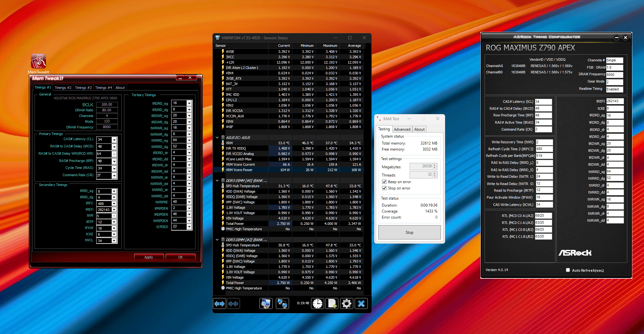
Task: Click the Stop button in RAM Test
Action: tap(409, 232)
